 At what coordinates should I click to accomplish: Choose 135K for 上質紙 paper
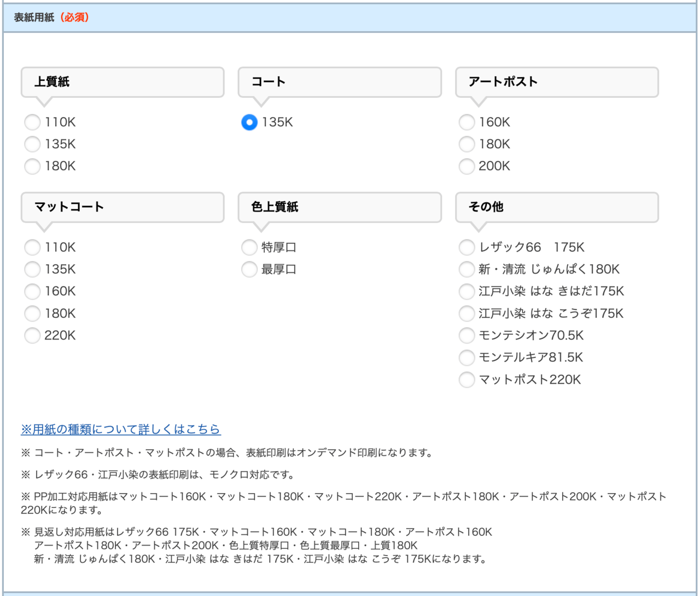[32, 144]
